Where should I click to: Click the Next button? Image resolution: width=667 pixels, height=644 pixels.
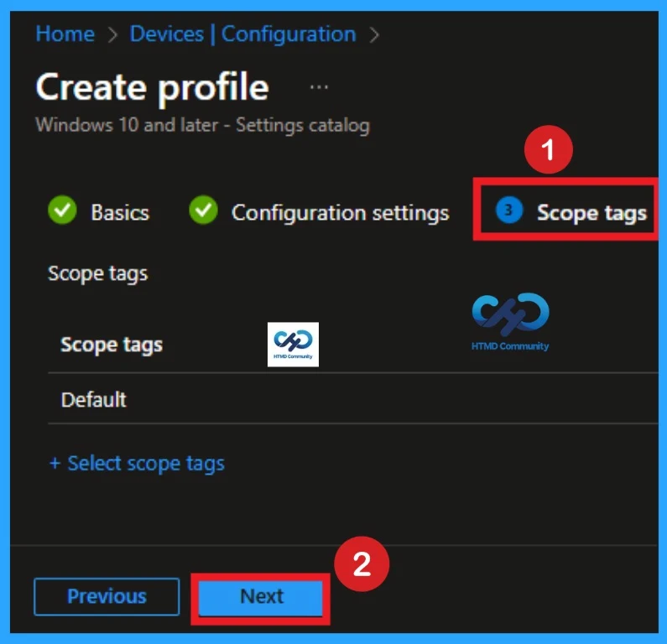tap(261, 598)
